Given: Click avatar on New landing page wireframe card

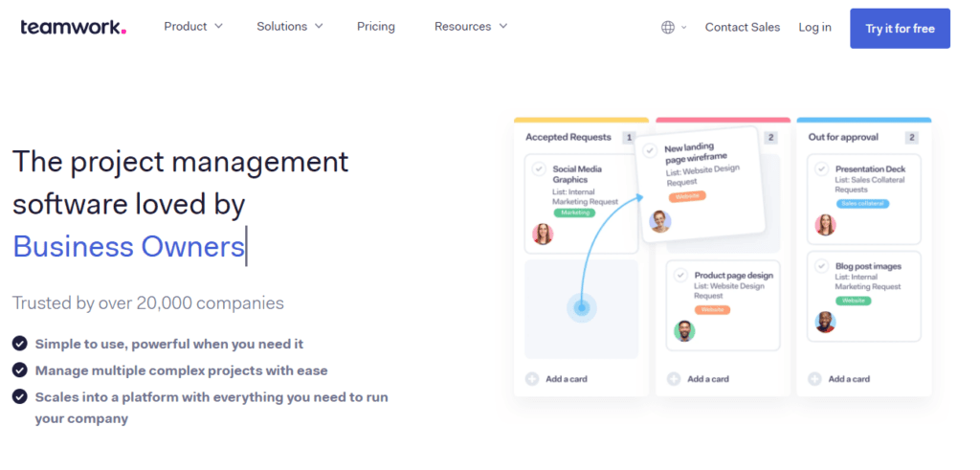Looking at the screenshot, I should pos(660,220).
